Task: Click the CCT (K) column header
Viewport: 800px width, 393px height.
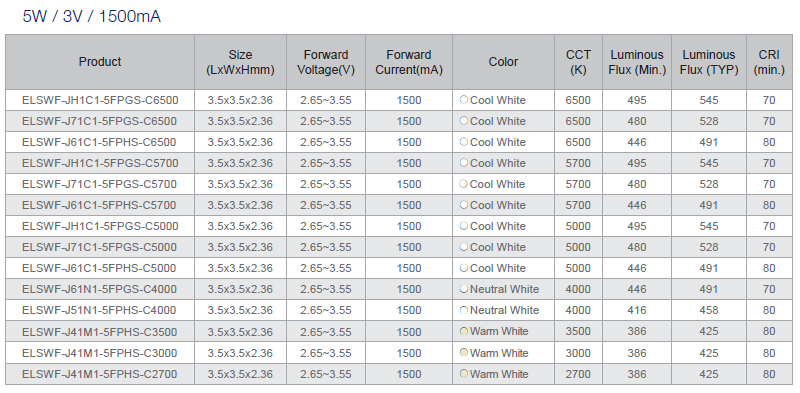Action: [579, 62]
